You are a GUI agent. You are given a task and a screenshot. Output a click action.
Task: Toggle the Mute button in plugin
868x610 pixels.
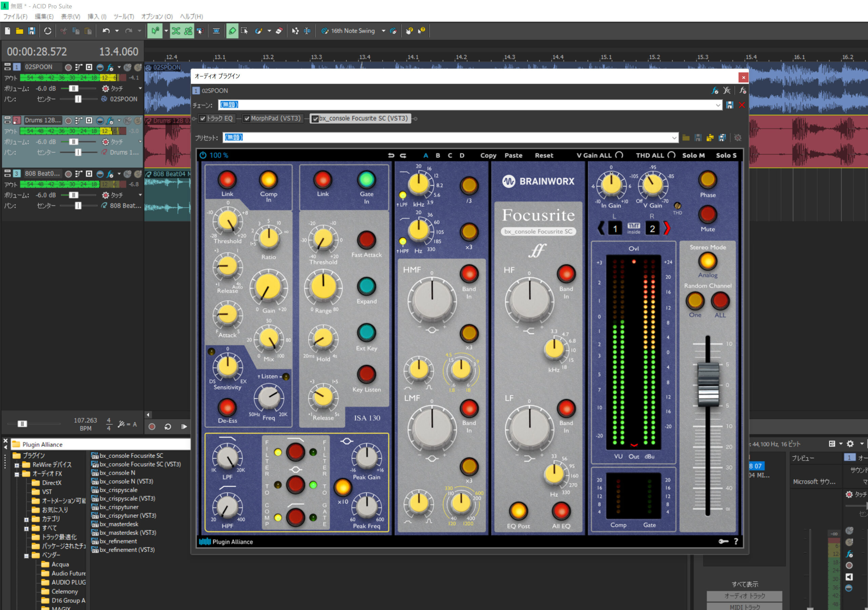(708, 214)
